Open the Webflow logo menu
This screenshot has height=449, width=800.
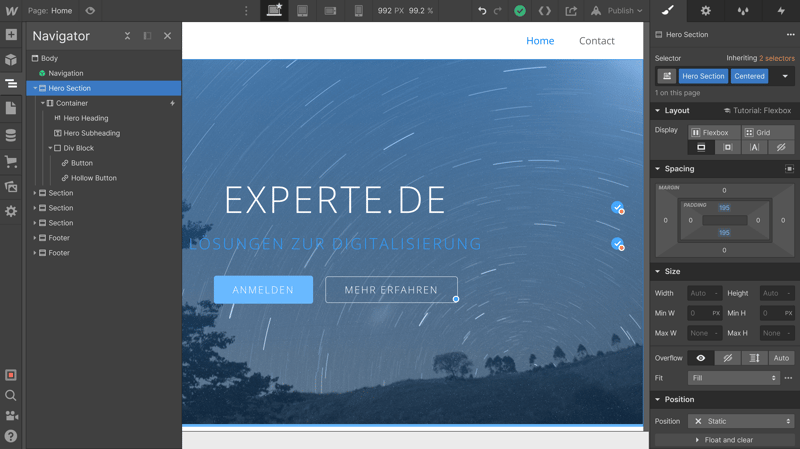click(11, 11)
